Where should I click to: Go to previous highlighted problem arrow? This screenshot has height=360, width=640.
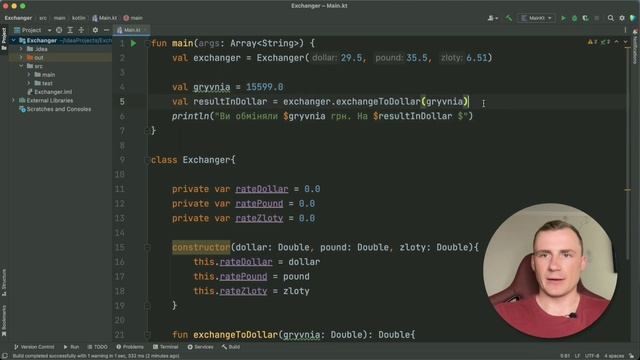pos(617,42)
